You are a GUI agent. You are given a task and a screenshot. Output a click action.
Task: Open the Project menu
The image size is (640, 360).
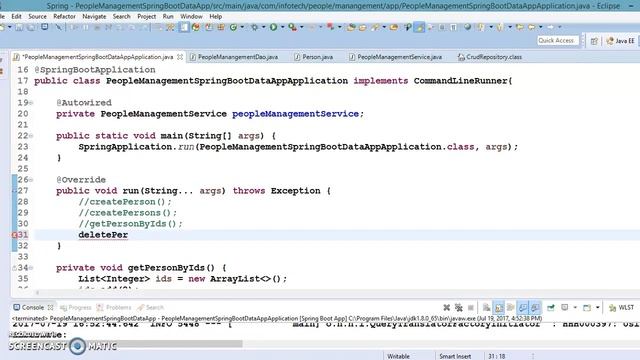point(147,16)
